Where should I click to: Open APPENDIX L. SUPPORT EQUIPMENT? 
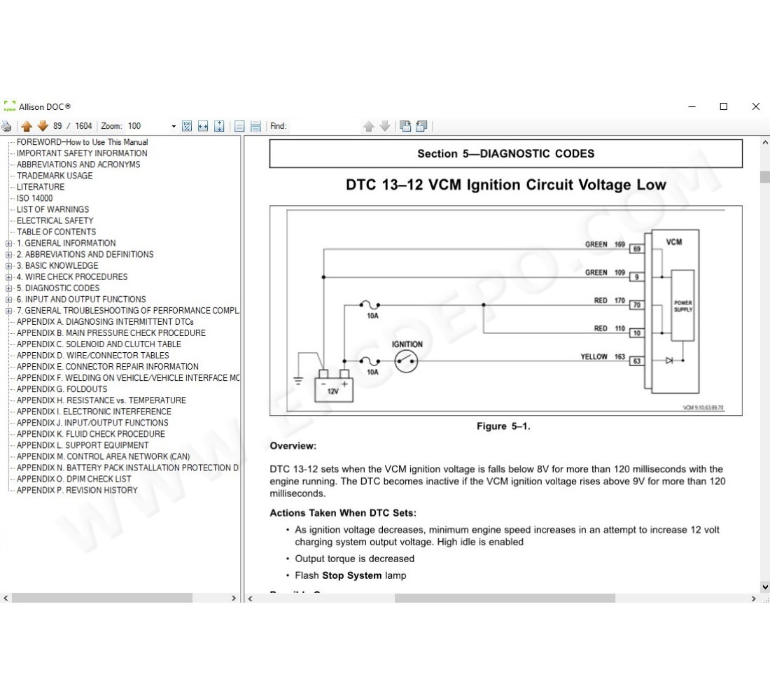(x=83, y=445)
